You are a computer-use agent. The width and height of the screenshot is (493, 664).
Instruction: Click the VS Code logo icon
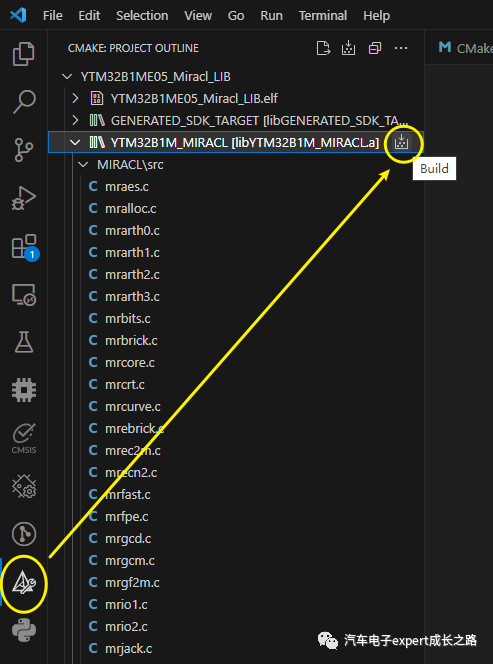coord(18,15)
